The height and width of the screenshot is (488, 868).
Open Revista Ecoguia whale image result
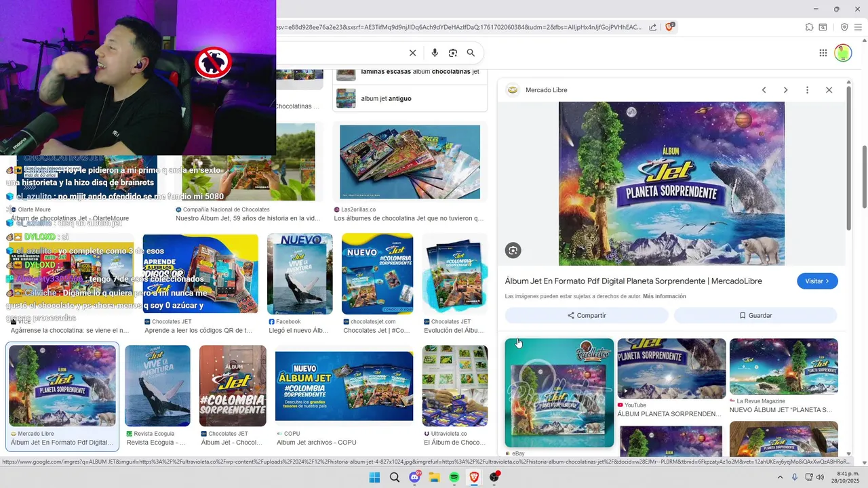coord(157,386)
